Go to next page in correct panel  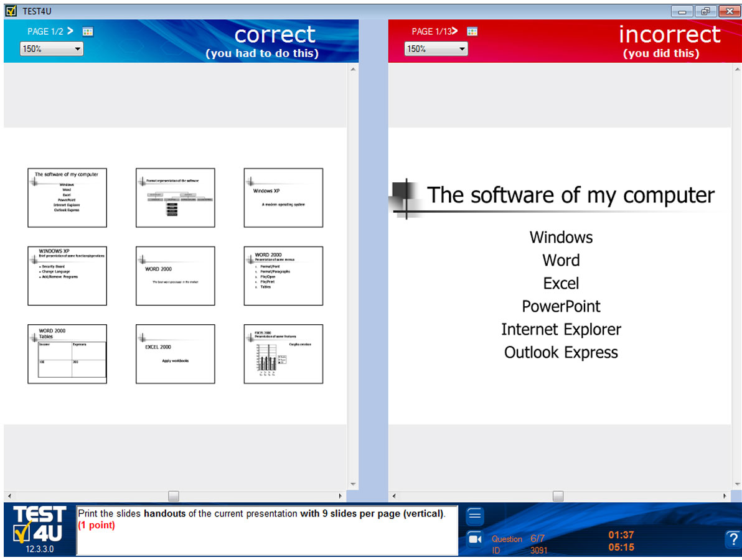click(x=70, y=31)
